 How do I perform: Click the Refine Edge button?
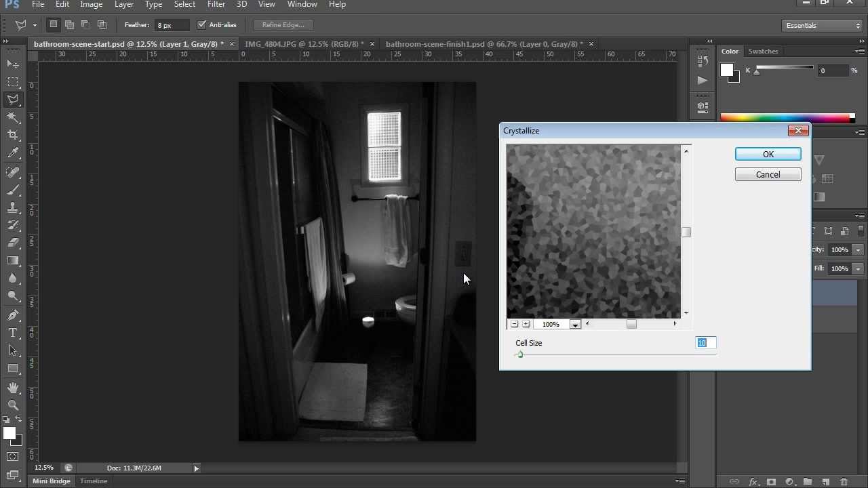coord(283,25)
